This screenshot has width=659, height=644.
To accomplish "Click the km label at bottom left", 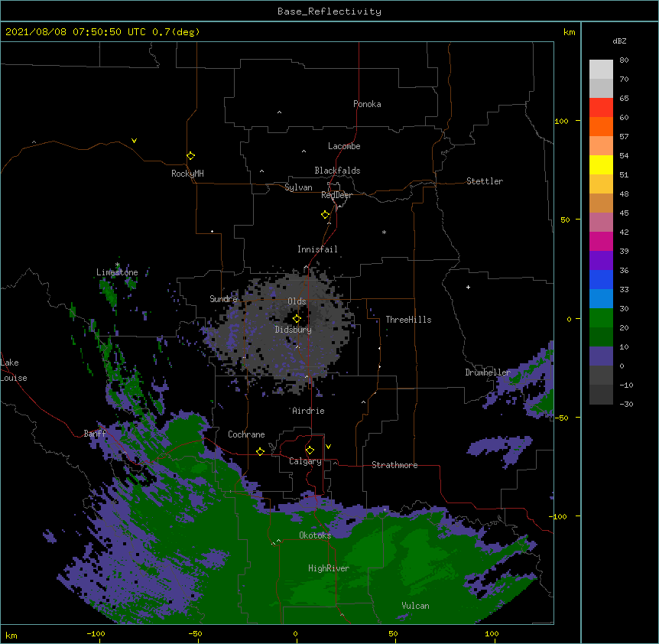I will pos(11,635).
